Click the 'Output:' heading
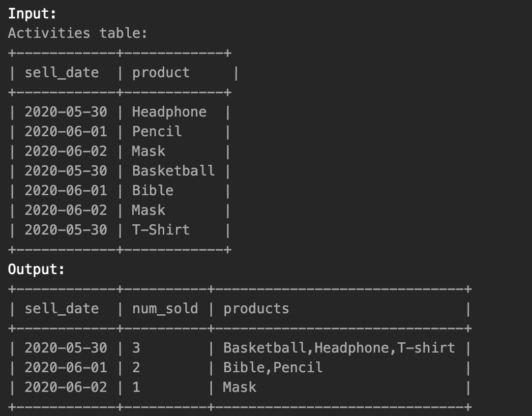The image size is (532, 416). pyautogui.click(x=36, y=269)
